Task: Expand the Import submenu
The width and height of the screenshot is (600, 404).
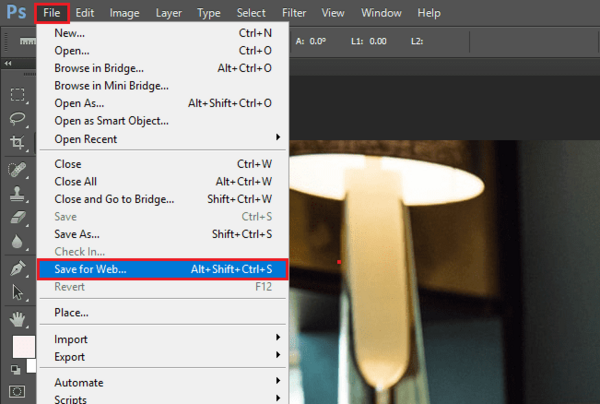Action: [163, 339]
